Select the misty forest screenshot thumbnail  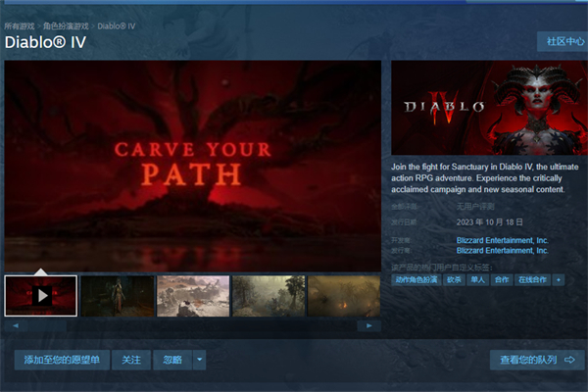[269, 296]
